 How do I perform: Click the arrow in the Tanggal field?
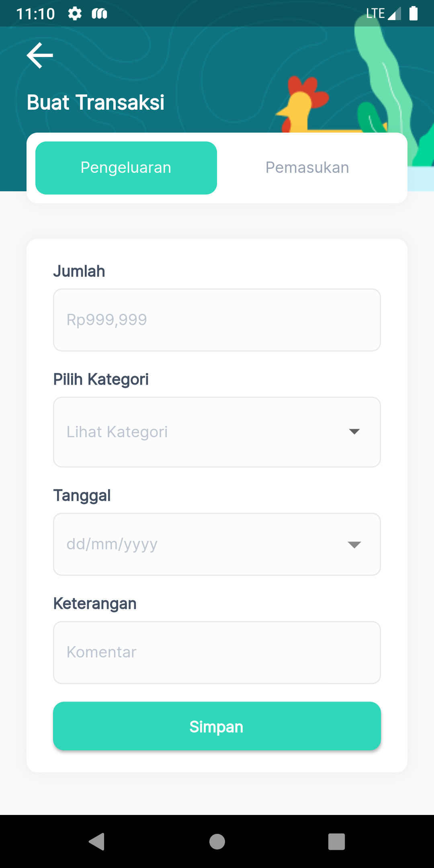click(x=354, y=545)
